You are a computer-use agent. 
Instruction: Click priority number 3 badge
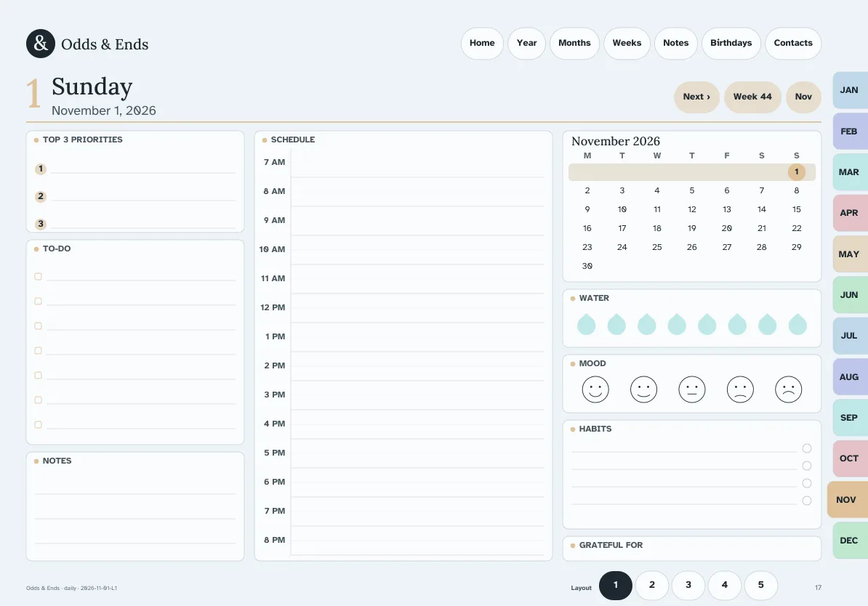pos(41,224)
